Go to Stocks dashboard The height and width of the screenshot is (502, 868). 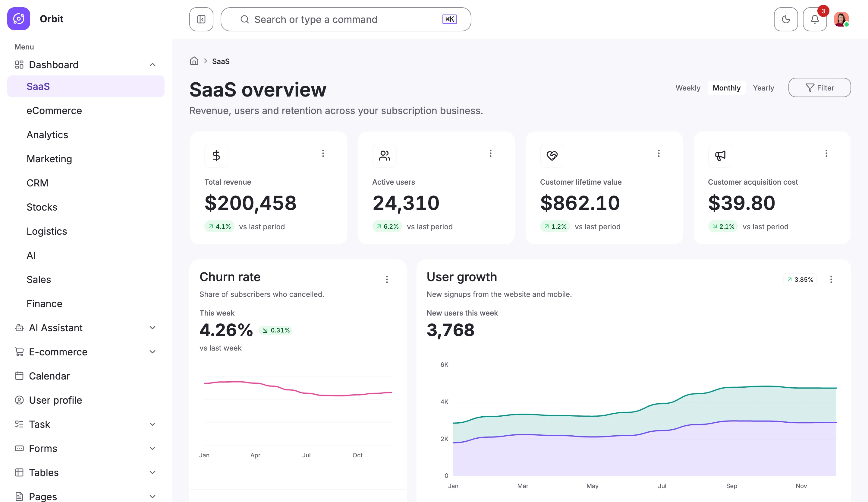[x=86, y=207]
